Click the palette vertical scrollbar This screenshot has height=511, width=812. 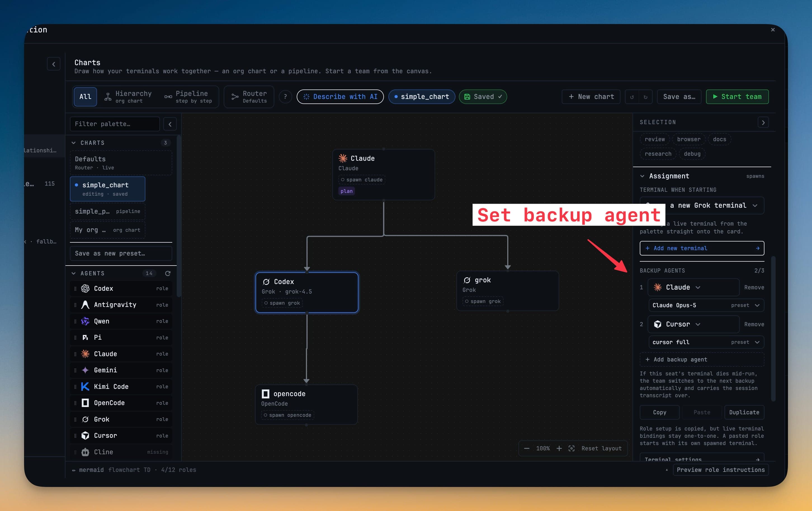point(179,216)
